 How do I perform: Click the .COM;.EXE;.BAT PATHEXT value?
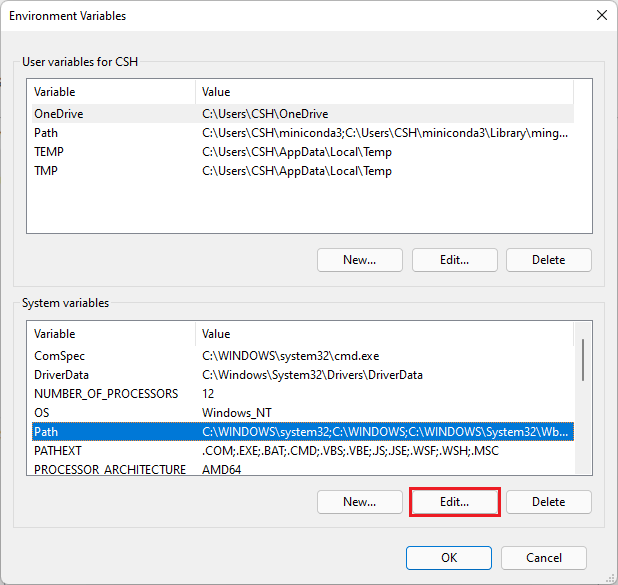[x=350, y=451]
